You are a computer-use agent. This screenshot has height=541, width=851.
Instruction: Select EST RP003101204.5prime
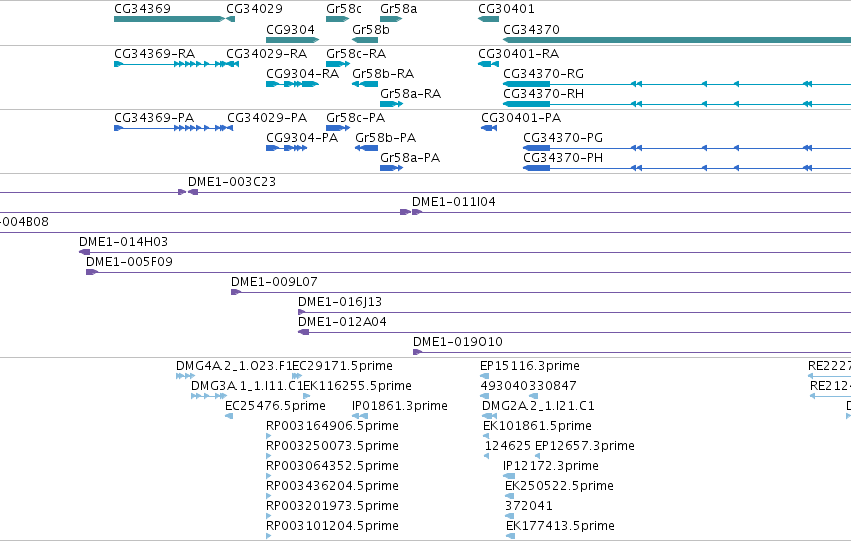[x=332, y=527]
